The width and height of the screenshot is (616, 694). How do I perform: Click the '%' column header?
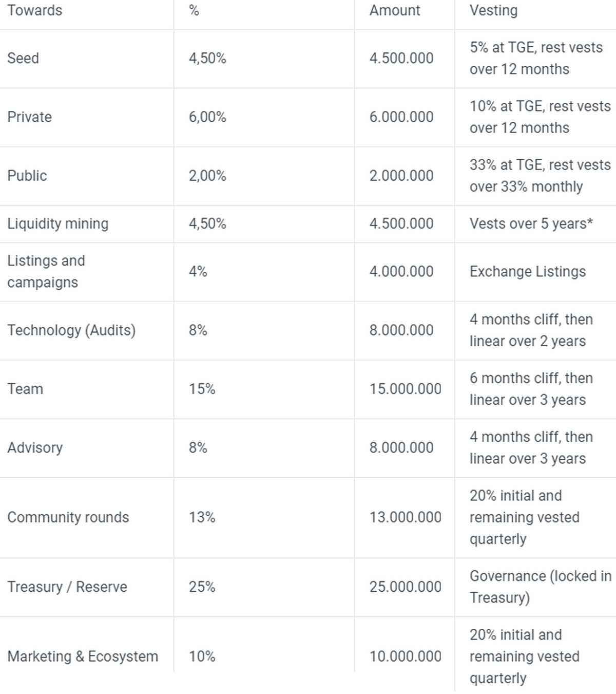(194, 10)
